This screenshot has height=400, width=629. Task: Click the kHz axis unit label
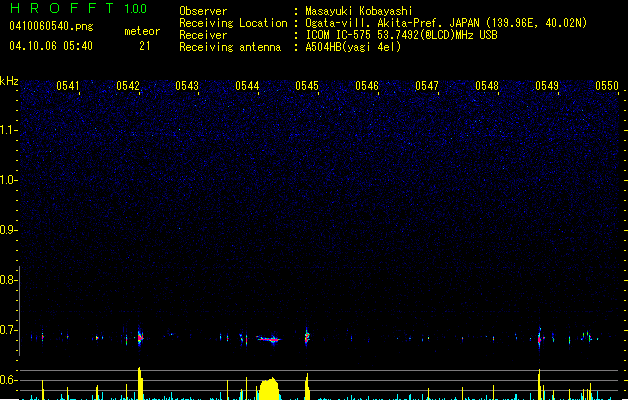(x=9, y=81)
